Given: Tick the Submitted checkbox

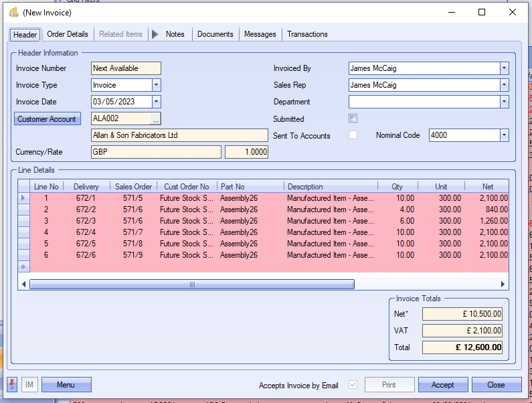Looking at the screenshot, I should tap(353, 118).
